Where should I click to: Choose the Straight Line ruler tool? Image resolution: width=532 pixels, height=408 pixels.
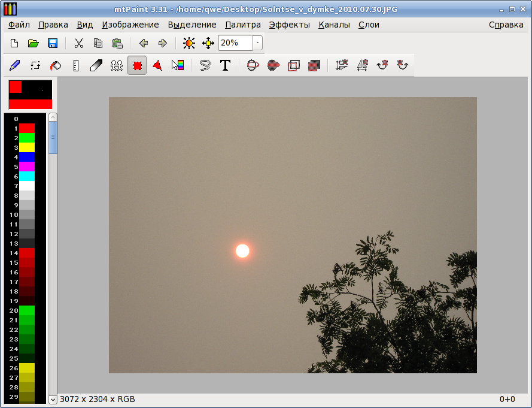(75, 65)
